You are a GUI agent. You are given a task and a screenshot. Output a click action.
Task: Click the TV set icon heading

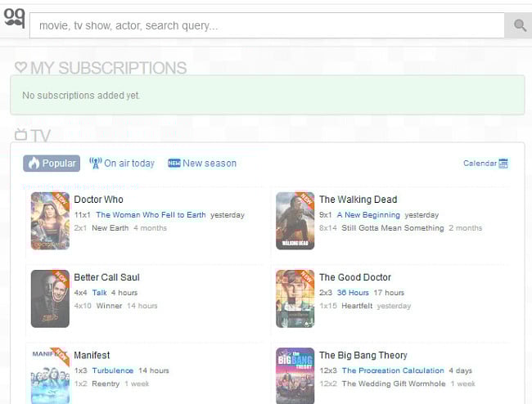click(20, 135)
